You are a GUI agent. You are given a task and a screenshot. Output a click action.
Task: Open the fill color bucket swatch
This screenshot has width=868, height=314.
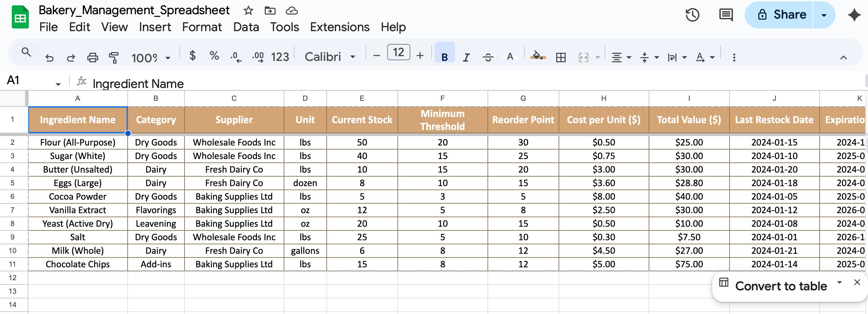[x=538, y=56]
